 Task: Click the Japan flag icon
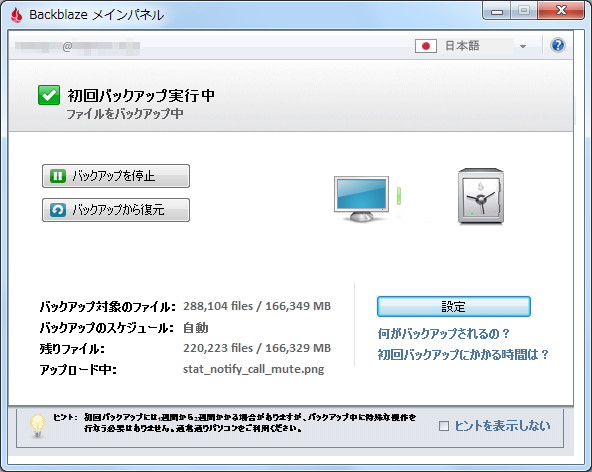tap(426, 46)
